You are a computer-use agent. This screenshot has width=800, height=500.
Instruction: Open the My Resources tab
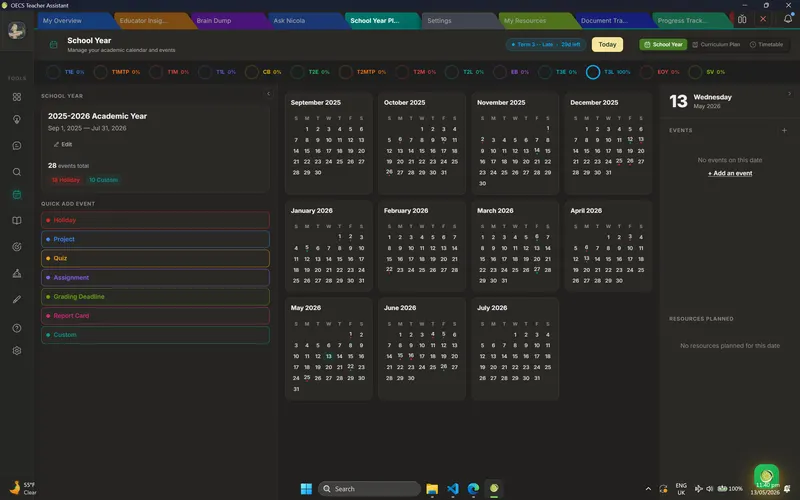pyautogui.click(x=536, y=21)
